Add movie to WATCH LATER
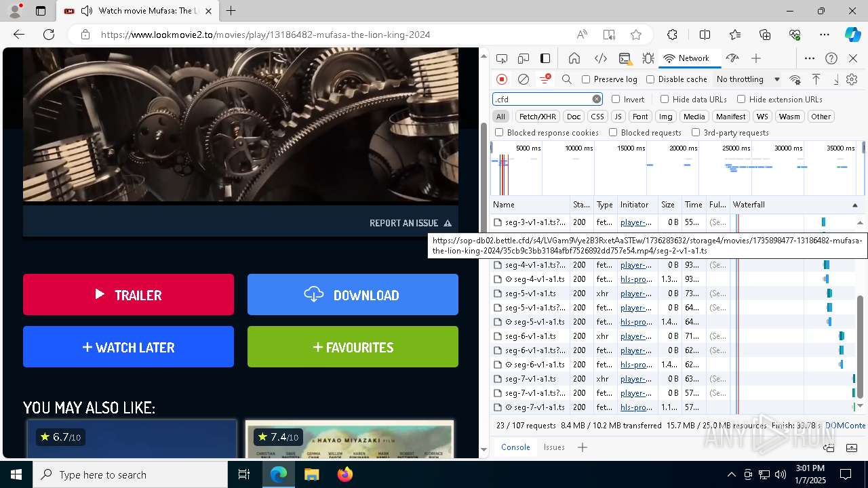The height and width of the screenshot is (488, 868). click(x=128, y=347)
